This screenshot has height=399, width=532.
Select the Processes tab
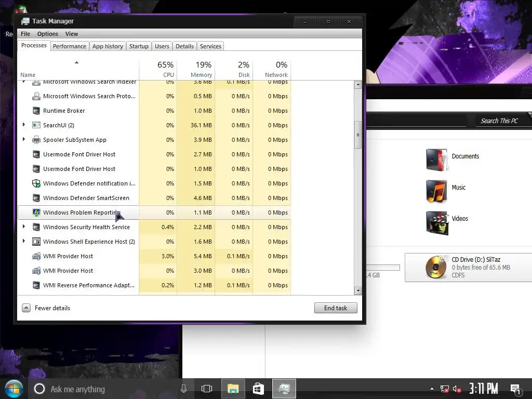coord(34,46)
